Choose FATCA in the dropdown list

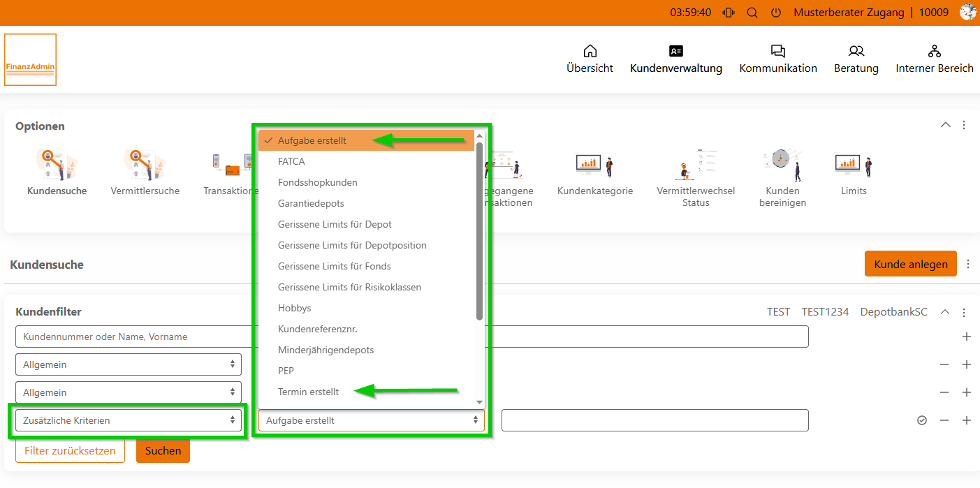pyautogui.click(x=291, y=161)
